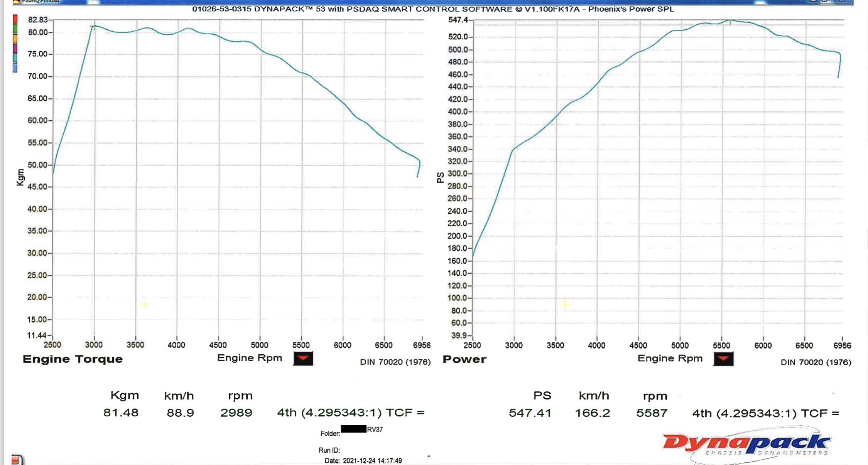
Task: Click the rpm value "2989"
Action: click(236, 413)
